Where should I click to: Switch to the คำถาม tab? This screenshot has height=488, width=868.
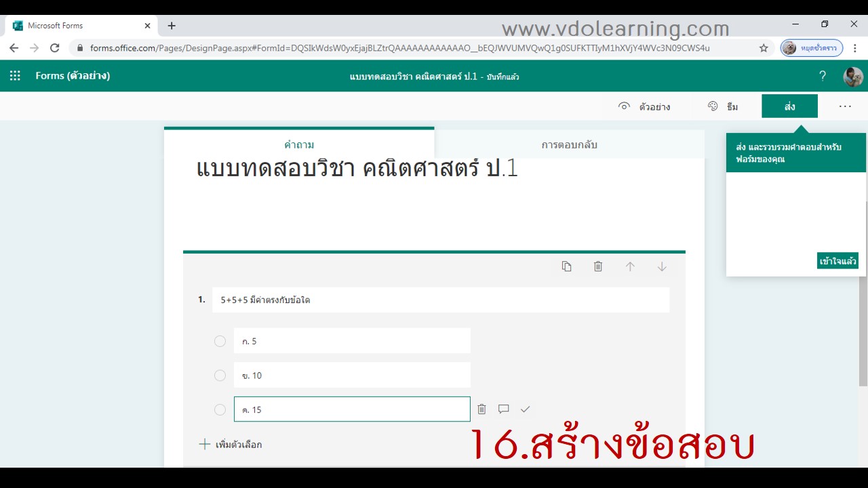[x=299, y=144]
